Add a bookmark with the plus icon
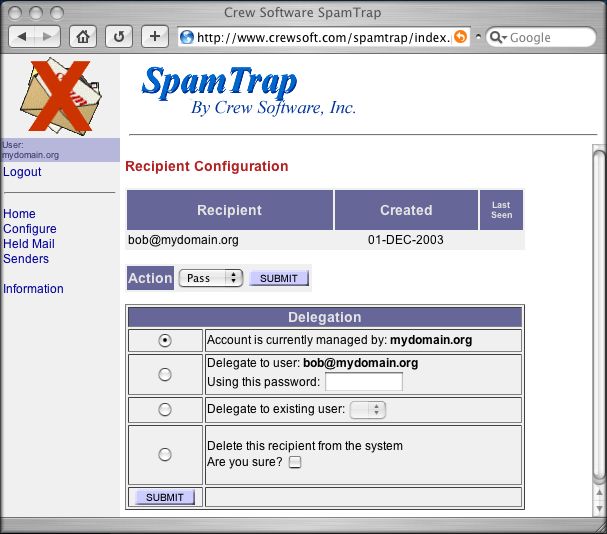Image resolution: width=607 pixels, height=534 pixels. click(x=155, y=37)
